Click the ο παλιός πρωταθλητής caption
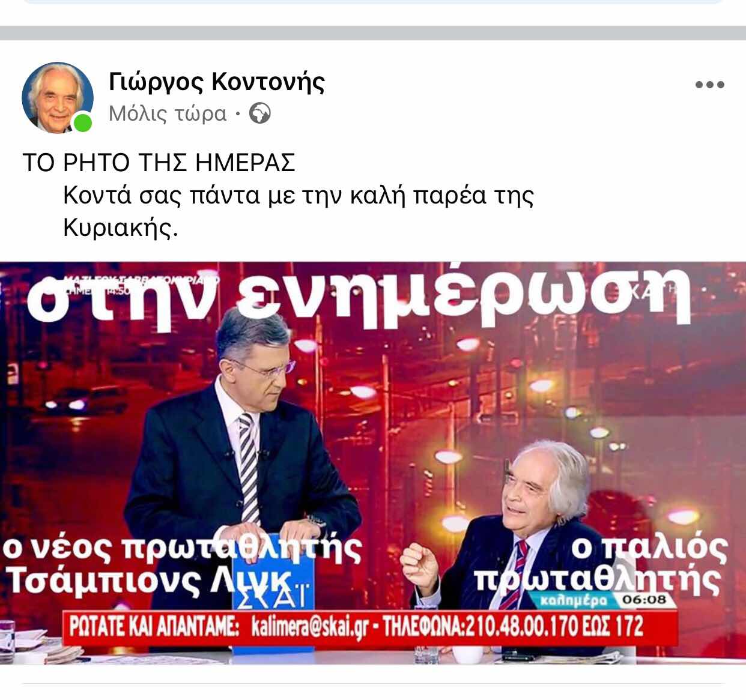The width and height of the screenshot is (746, 700). coord(601,563)
